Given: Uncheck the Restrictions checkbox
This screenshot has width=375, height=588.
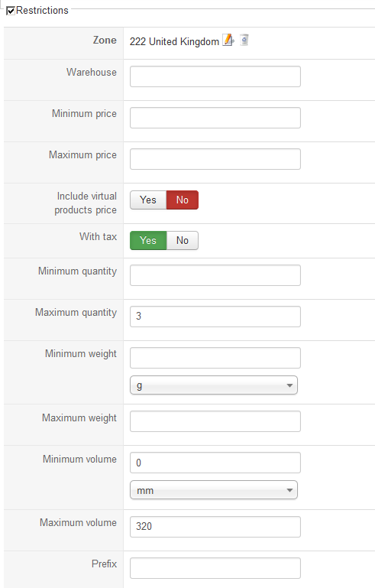Looking at the screenshot, I should tap(11, 11).
